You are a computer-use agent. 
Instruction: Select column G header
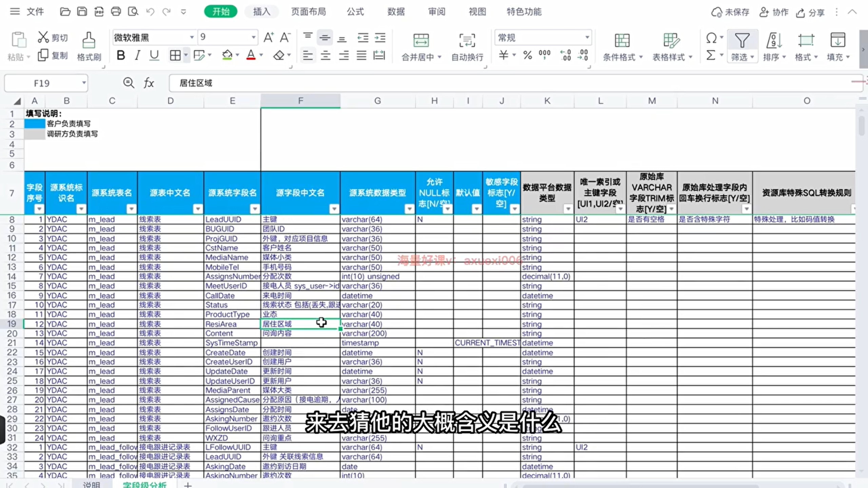pos(378,101)
